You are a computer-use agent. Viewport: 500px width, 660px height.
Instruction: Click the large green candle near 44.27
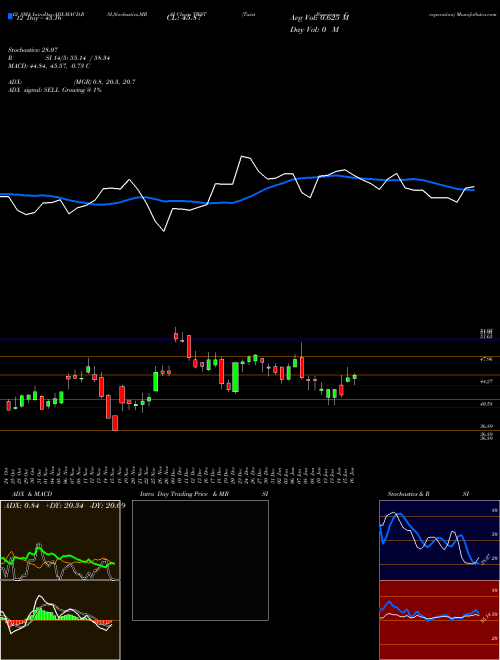click(235, 378)
